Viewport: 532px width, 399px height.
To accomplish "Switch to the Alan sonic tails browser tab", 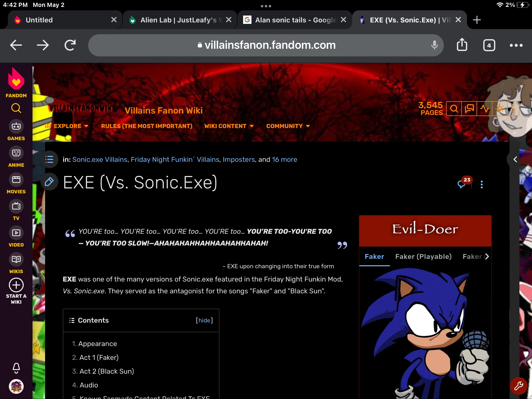I will (x=291, y=20).
